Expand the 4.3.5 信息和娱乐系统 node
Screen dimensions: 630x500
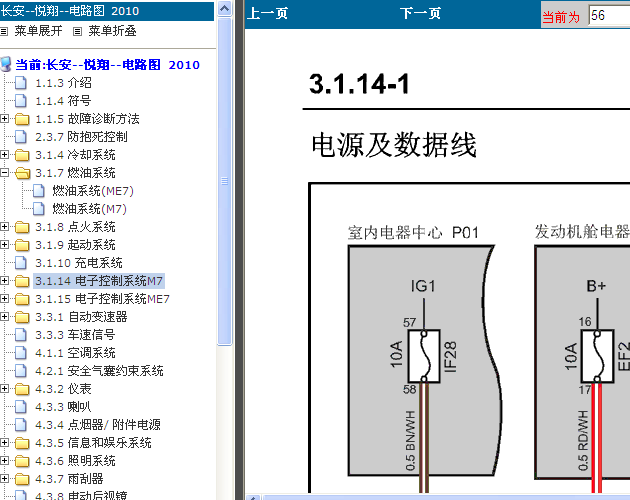[x=4, y=443]
